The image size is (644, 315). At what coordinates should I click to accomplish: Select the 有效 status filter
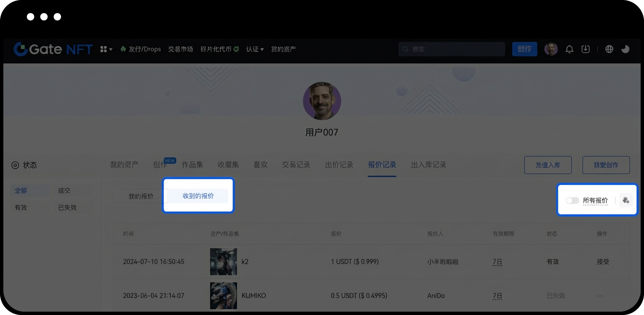(20, 208)
